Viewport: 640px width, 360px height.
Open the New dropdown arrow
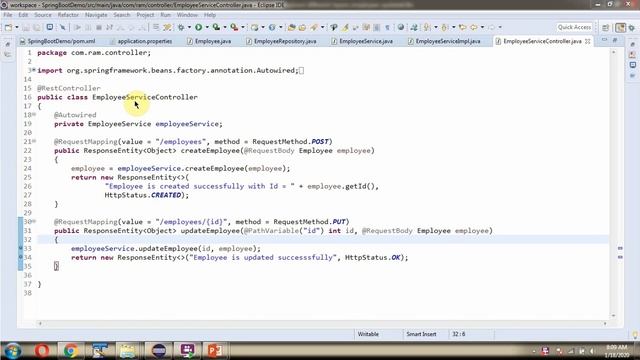[17, 27]
